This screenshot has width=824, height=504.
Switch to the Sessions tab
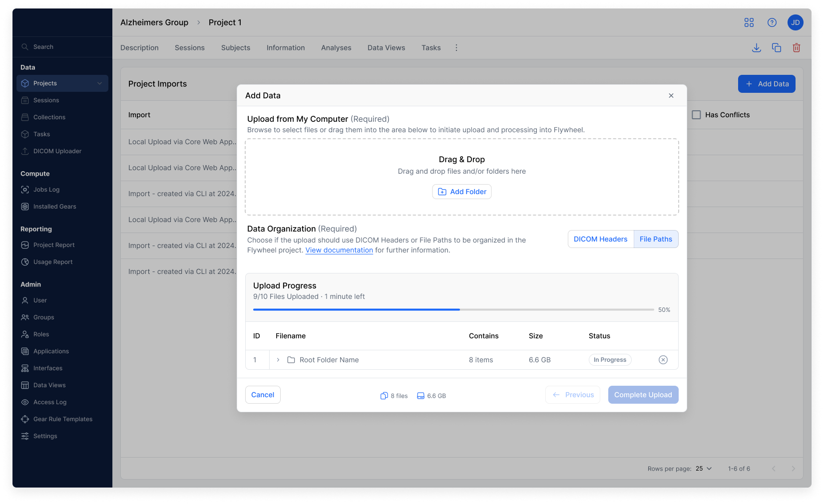coord(190,48)
